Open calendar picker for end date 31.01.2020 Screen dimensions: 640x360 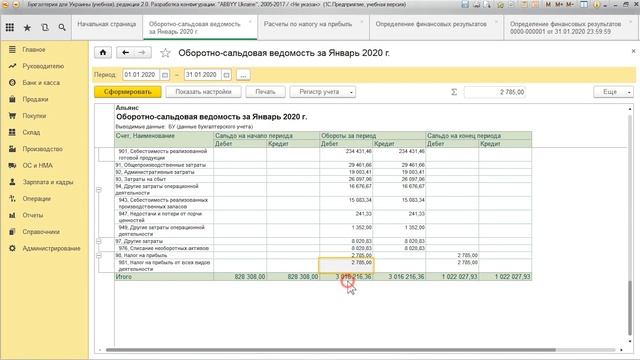(226, 75)
